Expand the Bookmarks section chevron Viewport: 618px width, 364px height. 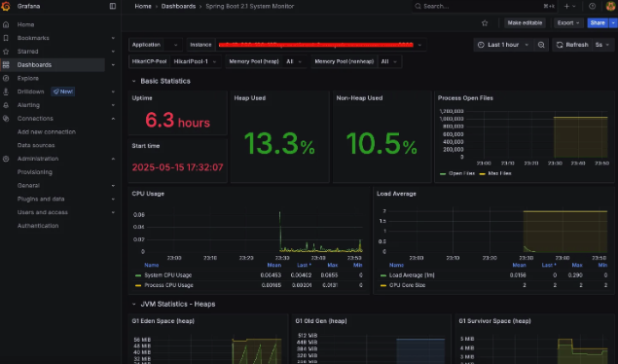click(113, 38)
